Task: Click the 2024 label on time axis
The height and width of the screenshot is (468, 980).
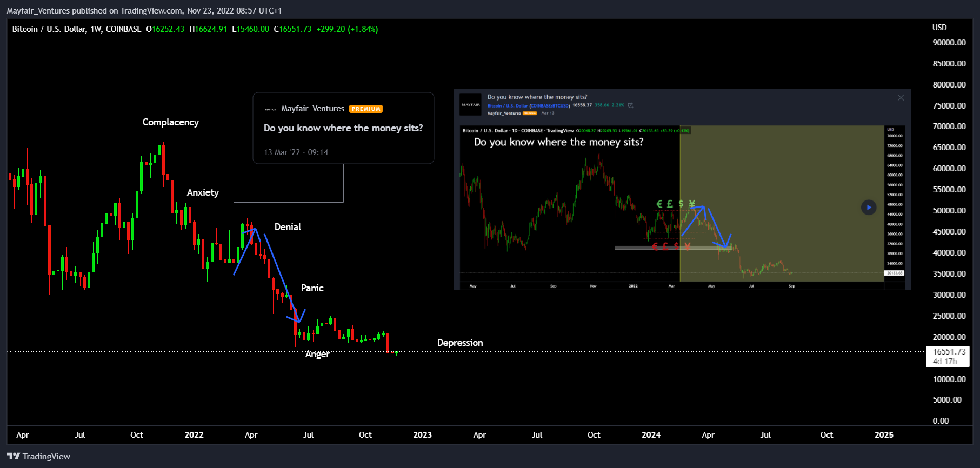Action: pos(651,435)
